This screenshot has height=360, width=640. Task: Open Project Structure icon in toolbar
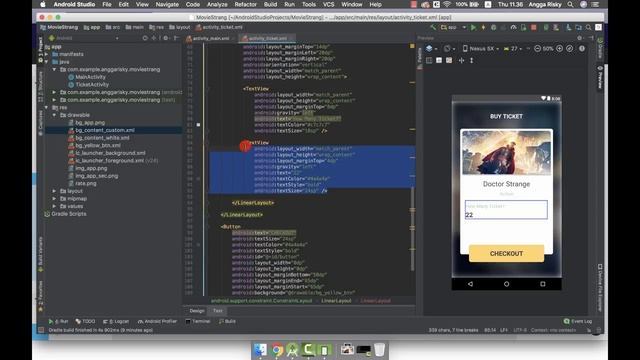578,27
